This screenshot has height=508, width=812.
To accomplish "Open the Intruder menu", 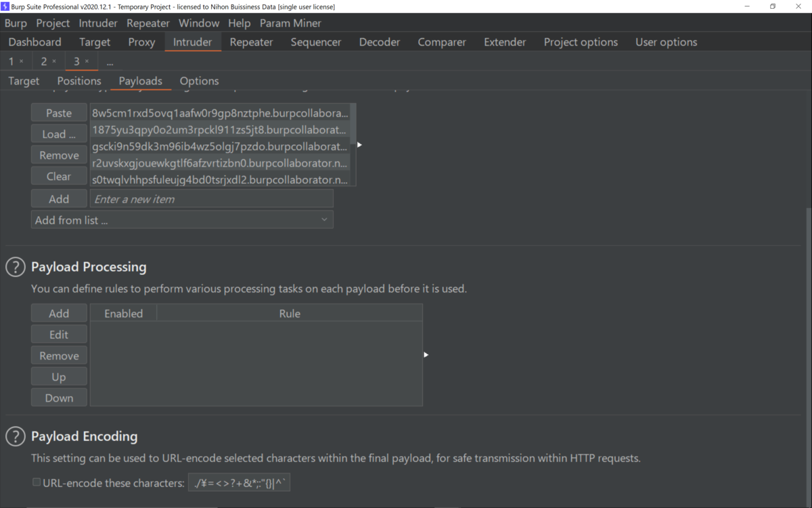I will pyautogui.click(x=97, y=23).
